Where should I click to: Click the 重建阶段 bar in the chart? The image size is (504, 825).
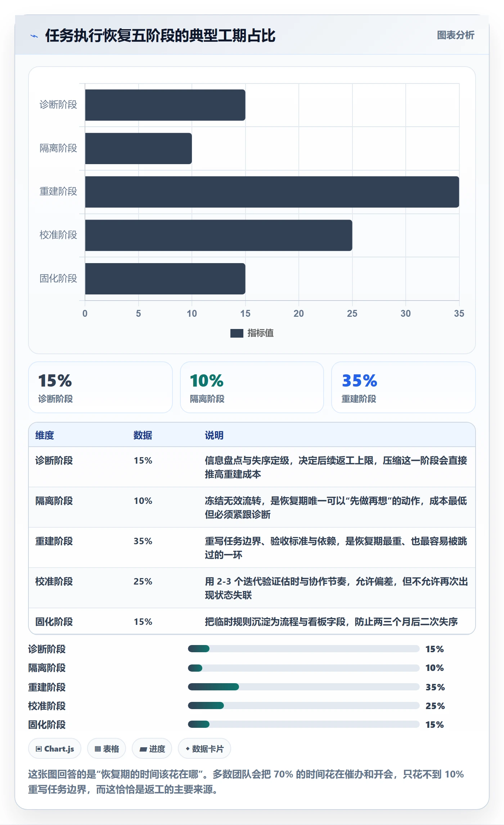point(272,192)
